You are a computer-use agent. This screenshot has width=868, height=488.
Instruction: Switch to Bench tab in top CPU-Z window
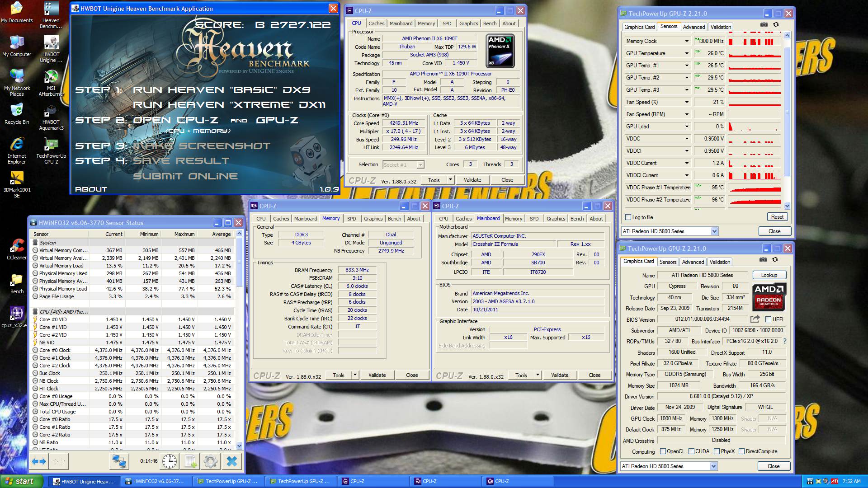click(490, 23)
